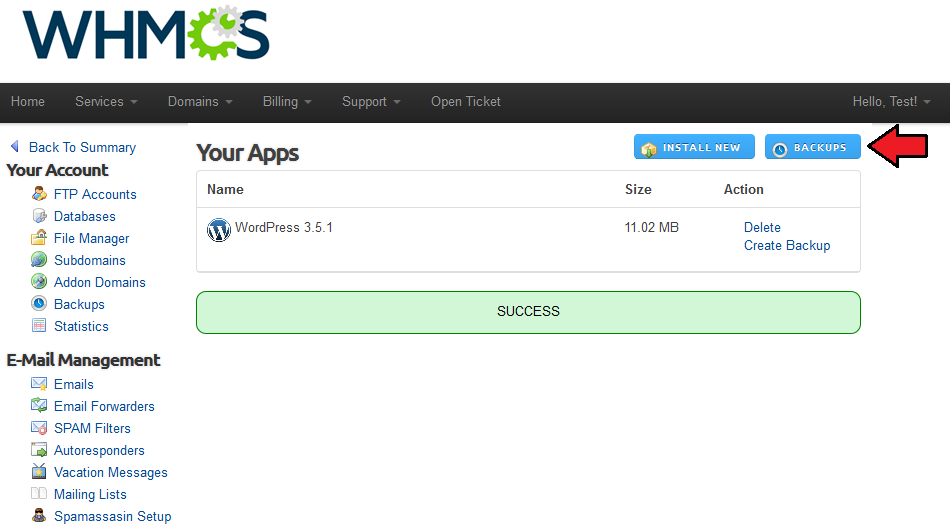Image resolution: width=950 pixels, height=532 pixels.
Task: Click the Back To Summary link
Action: (x=82, y=147)
